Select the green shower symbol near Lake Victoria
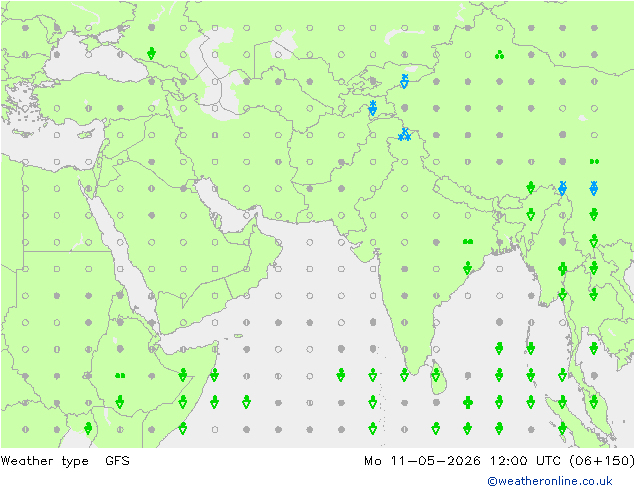This screenshot has width=634, height=490. point(88,428)
